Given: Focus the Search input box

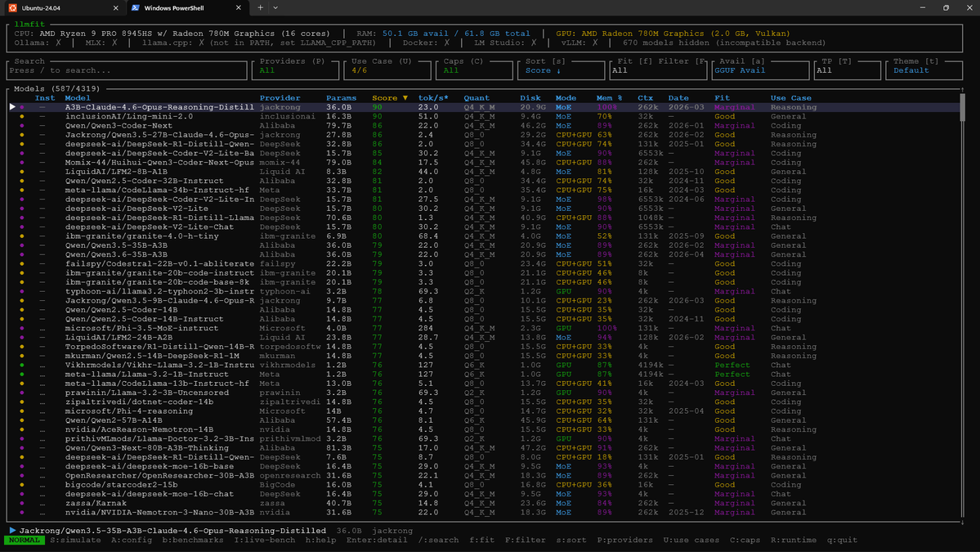Looking at the screenshot, I should 127,70.
